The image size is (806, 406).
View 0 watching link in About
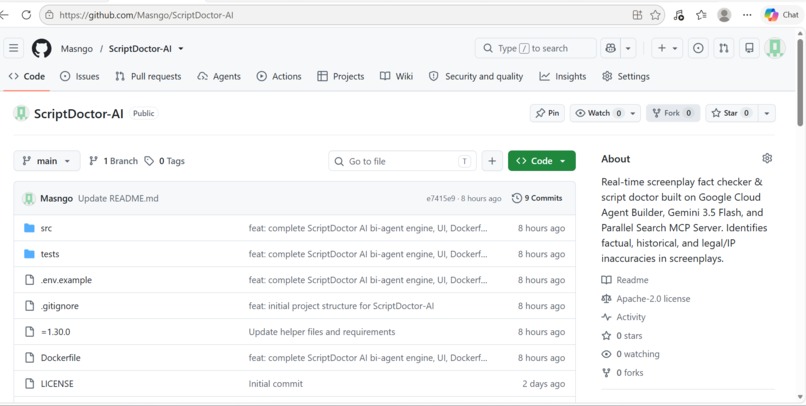click(x=630, y=354)
